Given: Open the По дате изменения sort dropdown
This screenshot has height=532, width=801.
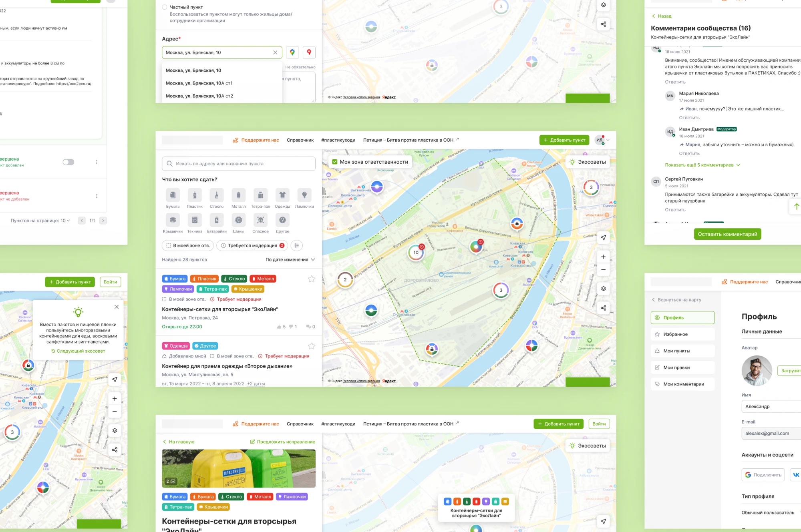Looking at the screenshot, I should (290, 260).
